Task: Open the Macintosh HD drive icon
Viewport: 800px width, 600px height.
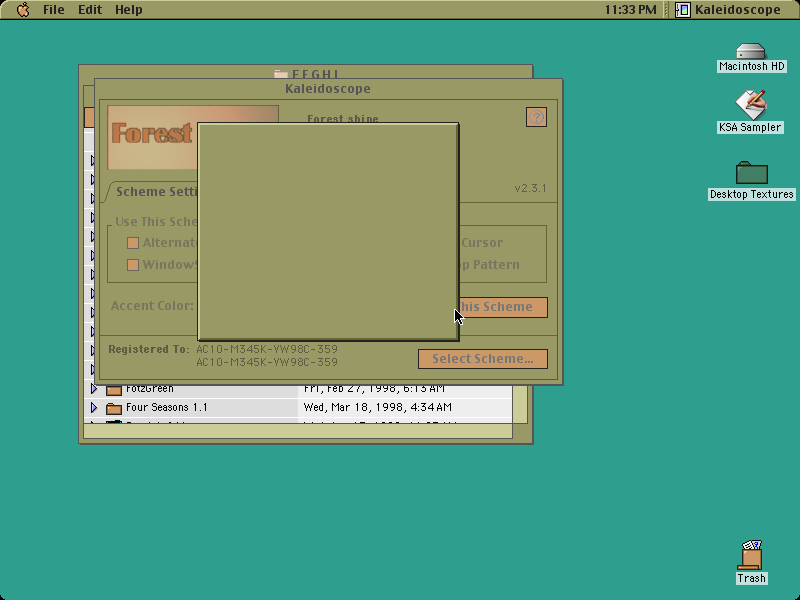Action: click(x=751, y=52)
